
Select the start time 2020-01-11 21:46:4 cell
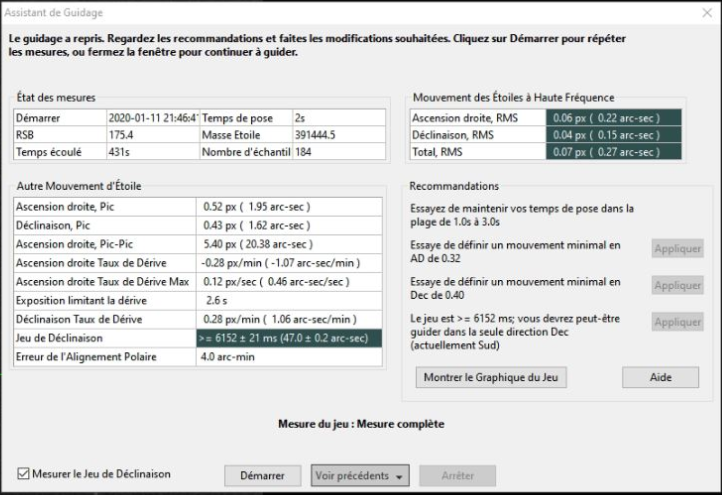pos(153,118)
